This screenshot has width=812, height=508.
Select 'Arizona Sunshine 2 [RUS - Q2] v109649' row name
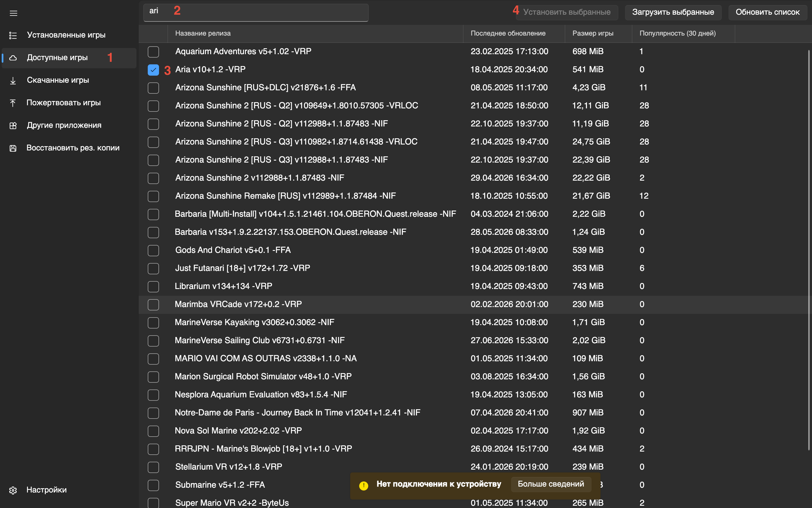[x=297, y=106]
